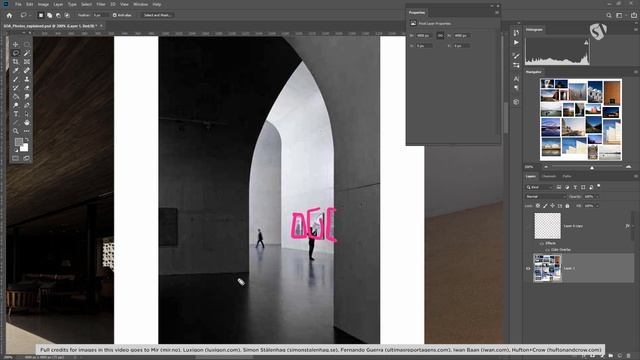
Task: Click Navigator zoom out button
Action: tap(546, 167)
